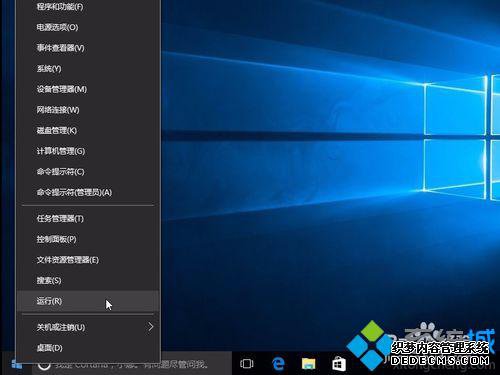Open 设备管理器(M)
Screen dimensions: 500x375
pos(88,89)
